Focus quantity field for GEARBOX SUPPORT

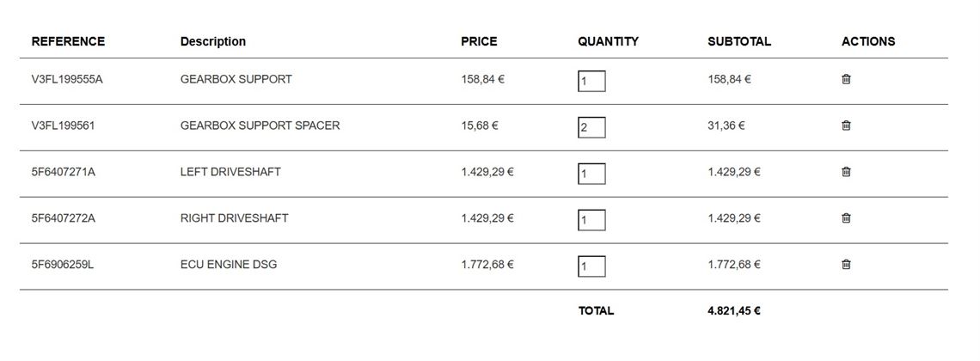coord(591,82)
